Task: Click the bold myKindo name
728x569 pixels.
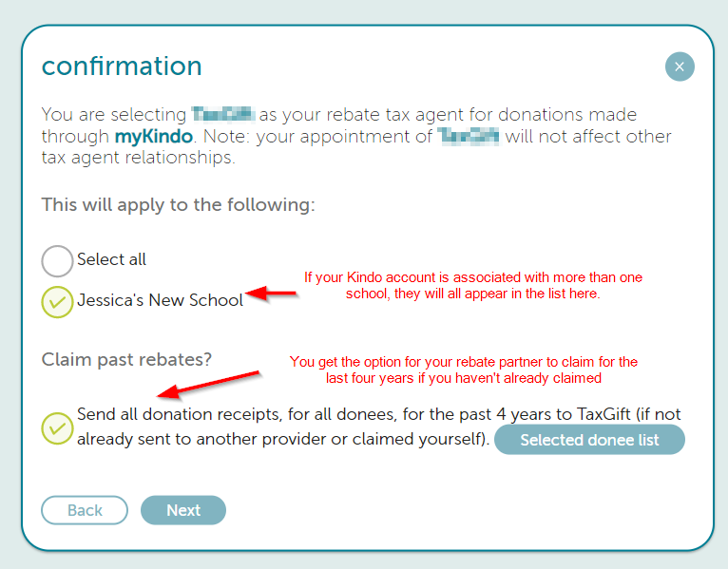Action: (154, 137)
